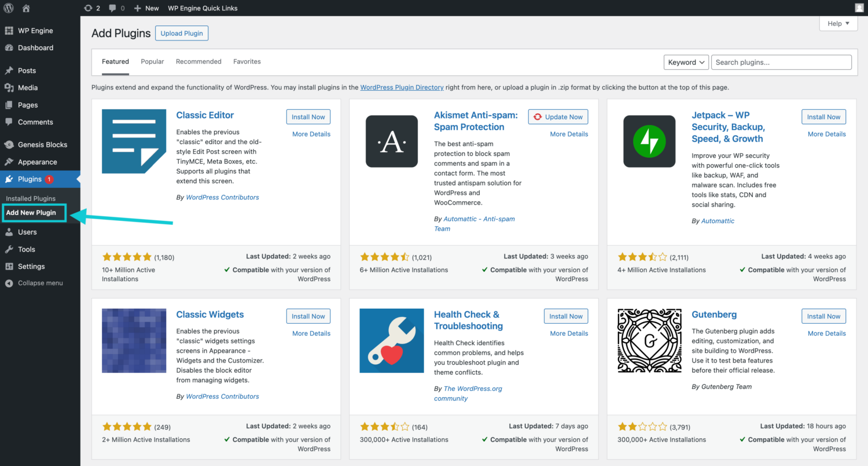The image size is (868, 466).
Task: Select the Media library icon in sidebar
Action: (x=9, y=87)
